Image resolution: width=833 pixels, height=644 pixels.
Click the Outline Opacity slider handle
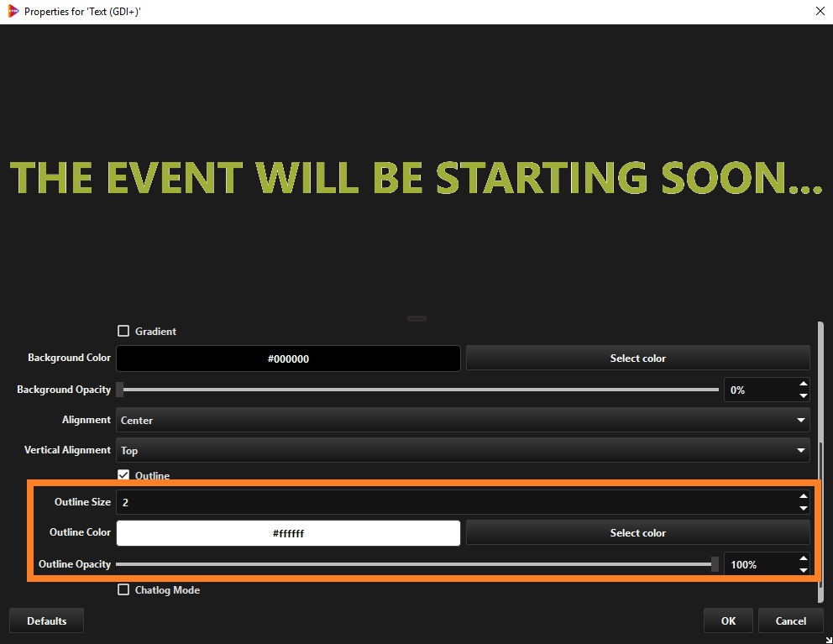715,564
